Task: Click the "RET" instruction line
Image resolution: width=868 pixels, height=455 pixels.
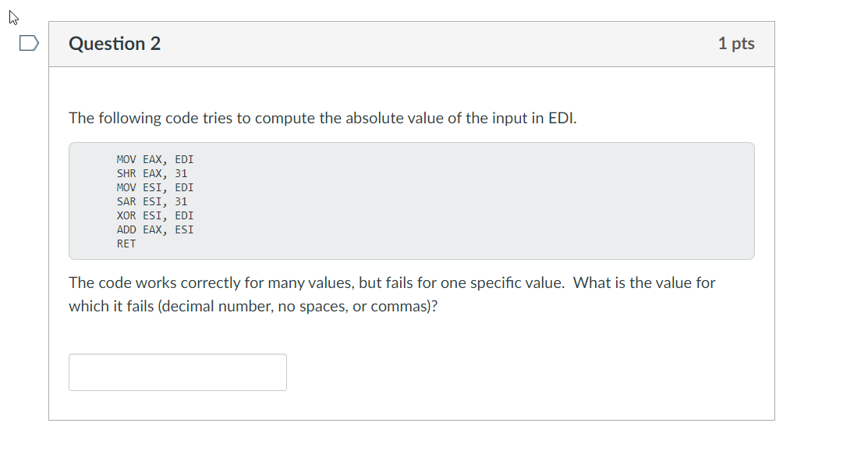Action: 126,243
